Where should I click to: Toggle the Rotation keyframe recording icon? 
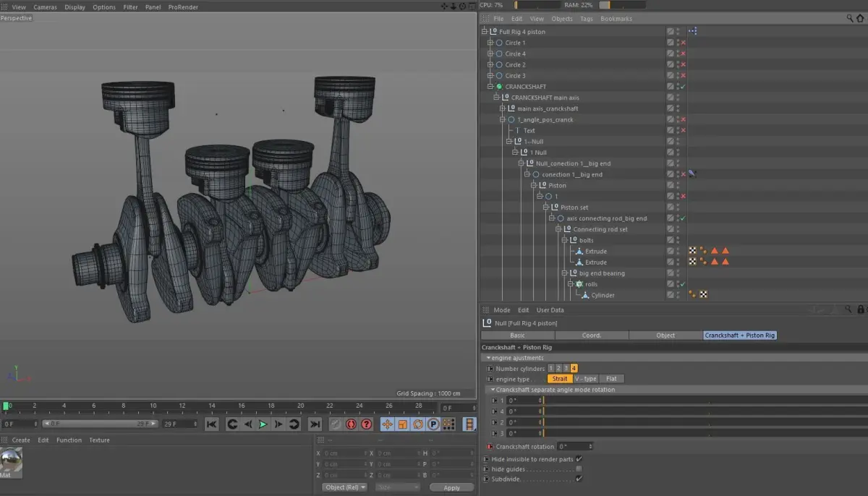(x=417, y=424)
